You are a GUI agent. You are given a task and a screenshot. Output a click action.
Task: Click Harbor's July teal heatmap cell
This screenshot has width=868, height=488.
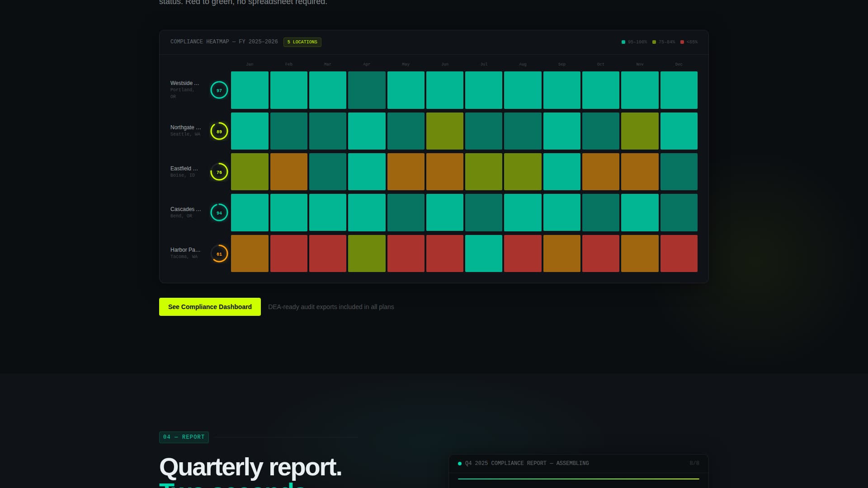[483, 253]
